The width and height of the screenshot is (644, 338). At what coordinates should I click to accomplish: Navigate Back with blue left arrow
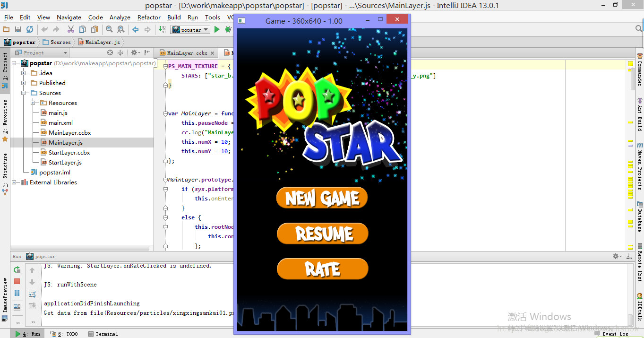(136, 29)
